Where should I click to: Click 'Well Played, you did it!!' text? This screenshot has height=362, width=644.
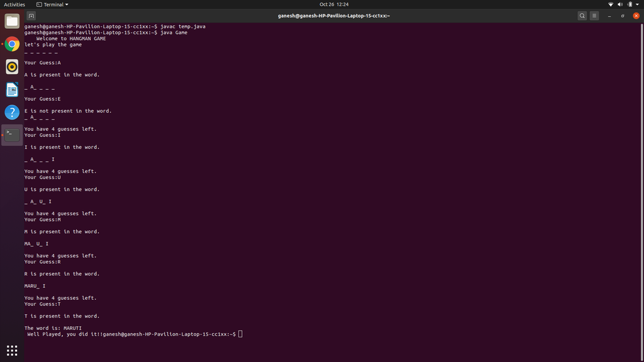[x=65, y=334]
